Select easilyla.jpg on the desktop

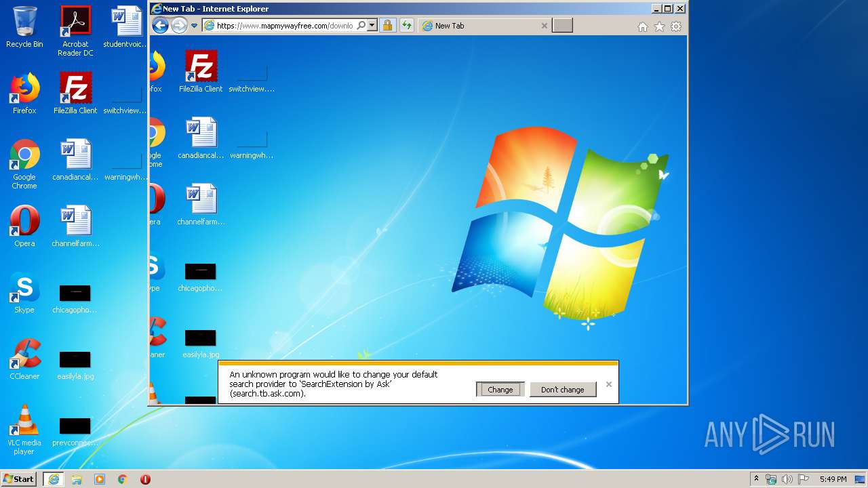75,365
